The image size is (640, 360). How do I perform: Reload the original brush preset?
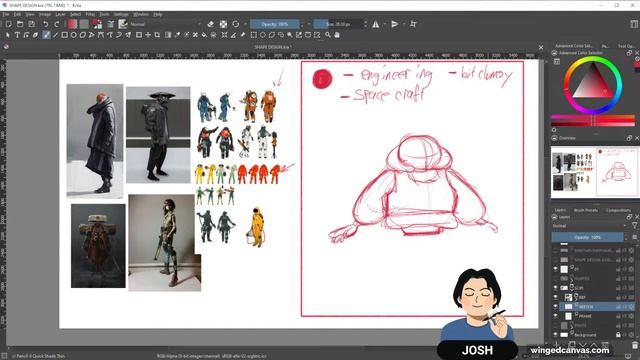pyautogui.click(x=236, y=24)
